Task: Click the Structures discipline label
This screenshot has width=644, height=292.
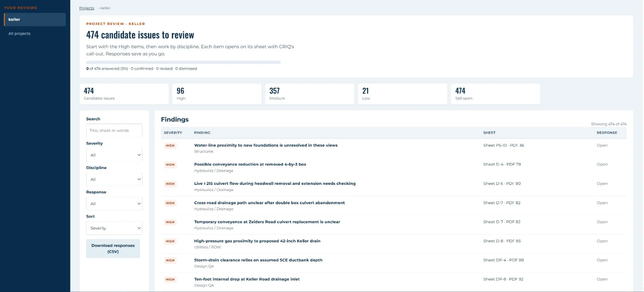Action: pyautogui.click(x=204, y=151)
